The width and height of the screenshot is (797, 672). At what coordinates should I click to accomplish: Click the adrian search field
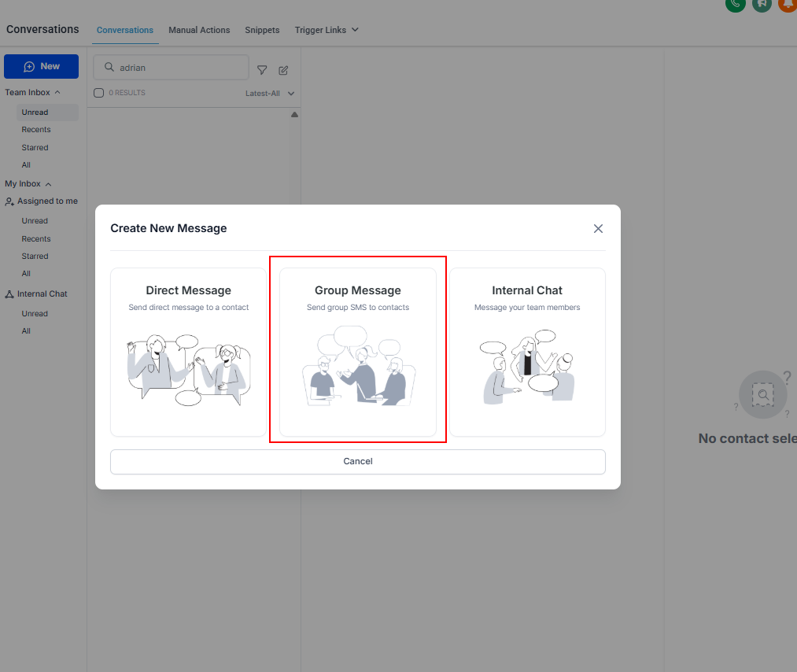(172, 68)
